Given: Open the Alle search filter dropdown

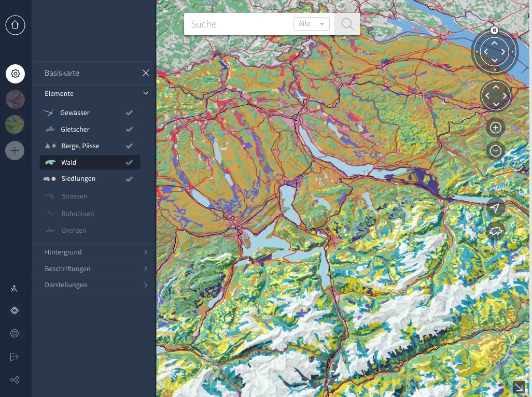Looking at the screenshot, I should pyautogui.click(x=312, y=24).
